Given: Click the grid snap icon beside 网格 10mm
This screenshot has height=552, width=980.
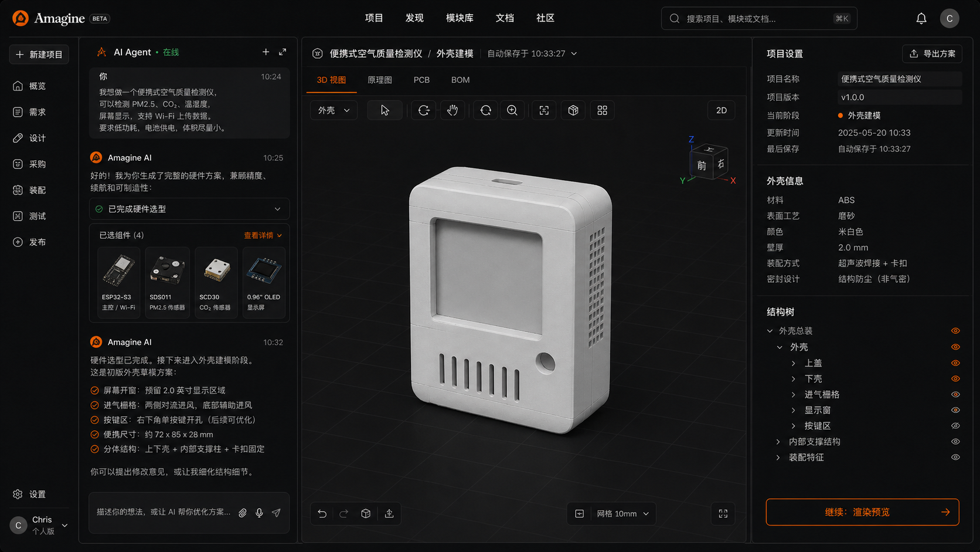Looking at the screenshot, I should (x=580, y=514).
